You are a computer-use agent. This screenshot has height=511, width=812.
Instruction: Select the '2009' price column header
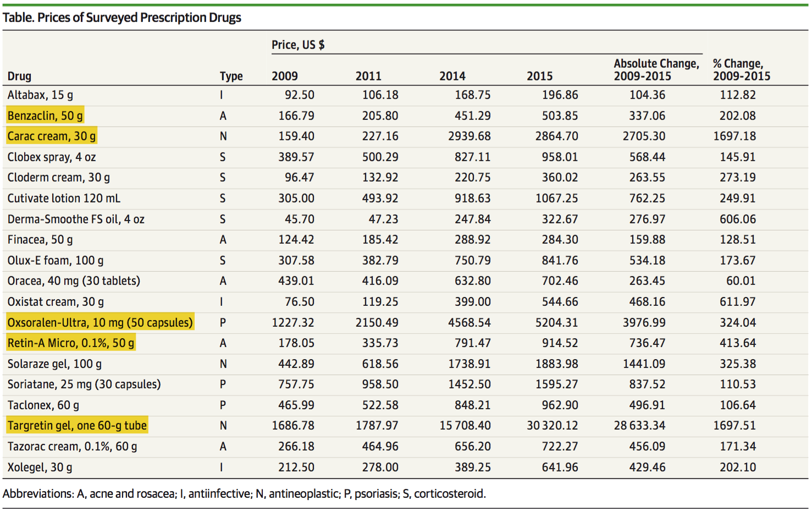click(285, 76)
